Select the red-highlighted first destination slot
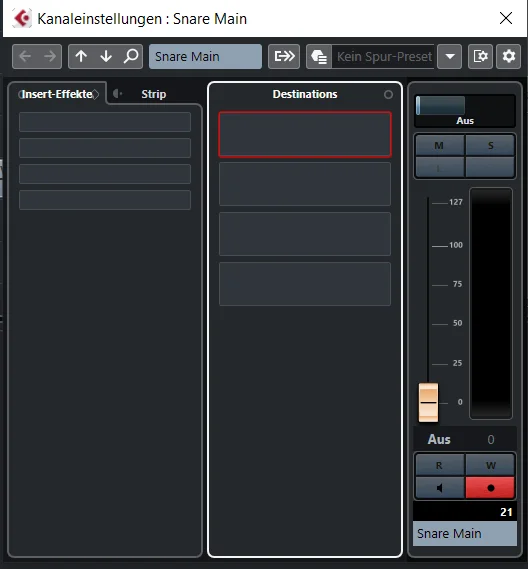The height and width of the screenshot is (569, 528). [305, 135]
